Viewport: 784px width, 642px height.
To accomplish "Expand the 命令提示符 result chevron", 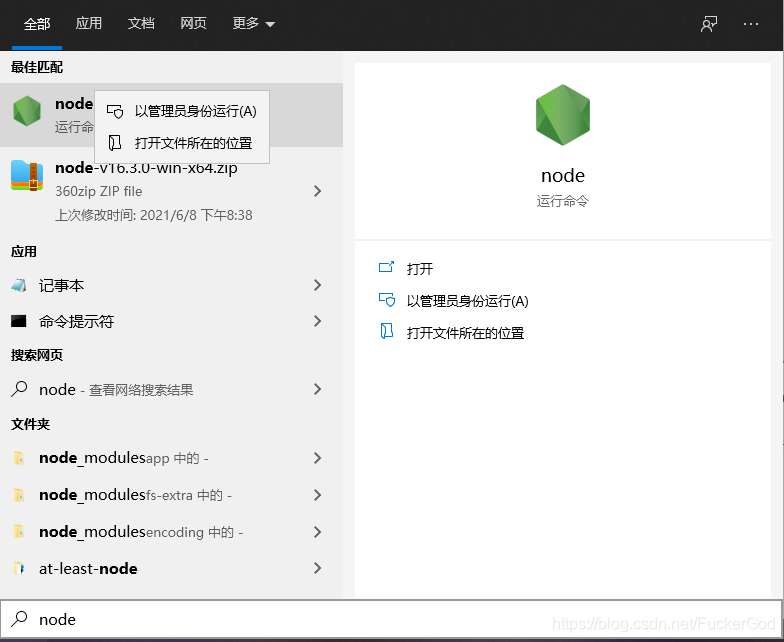I will (x=318, y=321).
